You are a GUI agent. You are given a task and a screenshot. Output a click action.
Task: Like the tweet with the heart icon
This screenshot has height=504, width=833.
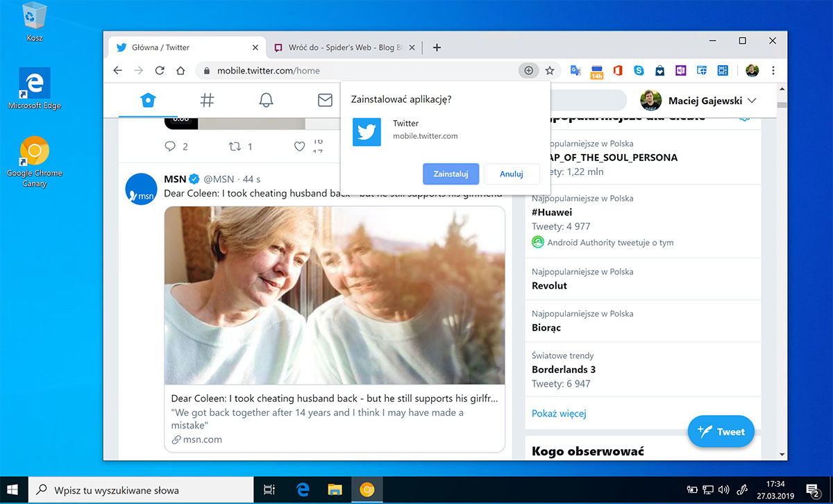(x=299, y=146)
